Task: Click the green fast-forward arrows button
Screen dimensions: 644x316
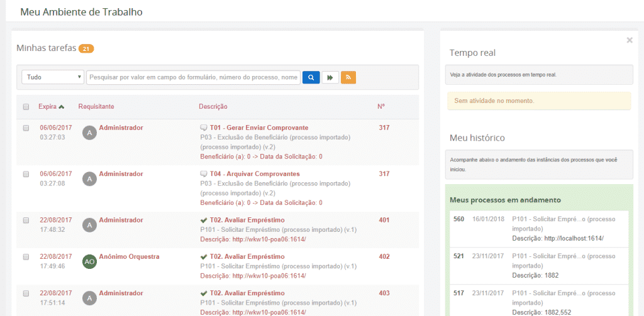Action: (330, 77)
